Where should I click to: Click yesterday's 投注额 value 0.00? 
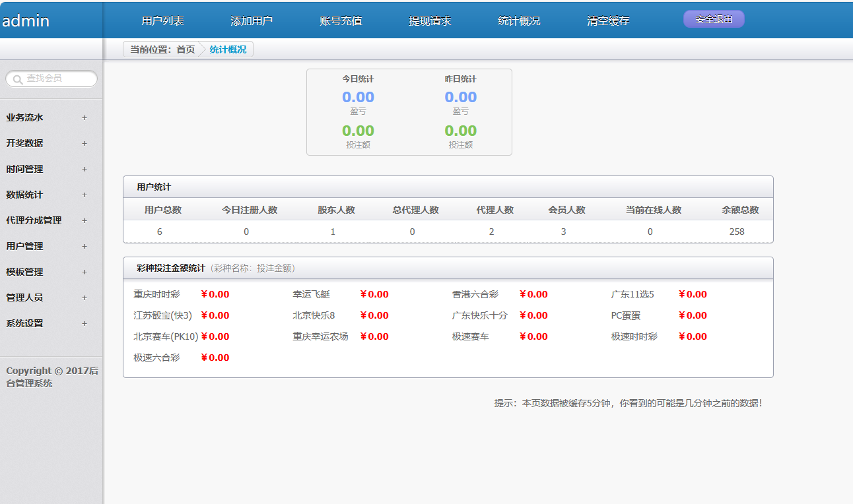click(x=460, y=131)
